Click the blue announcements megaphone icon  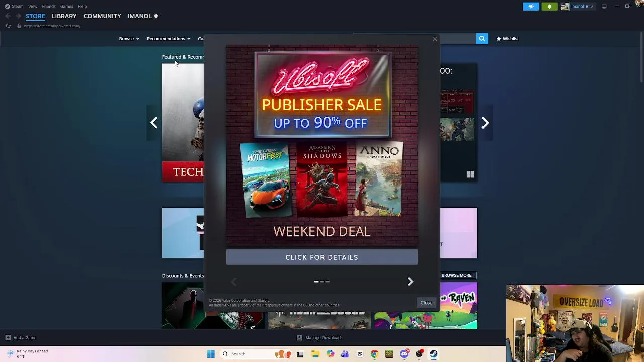[531, 6]
